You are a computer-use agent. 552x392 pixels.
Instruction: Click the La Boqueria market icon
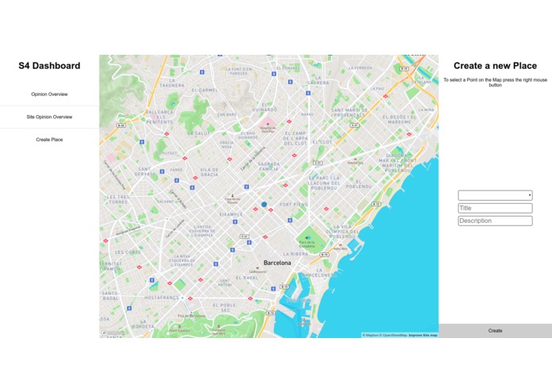coord(257,268)
